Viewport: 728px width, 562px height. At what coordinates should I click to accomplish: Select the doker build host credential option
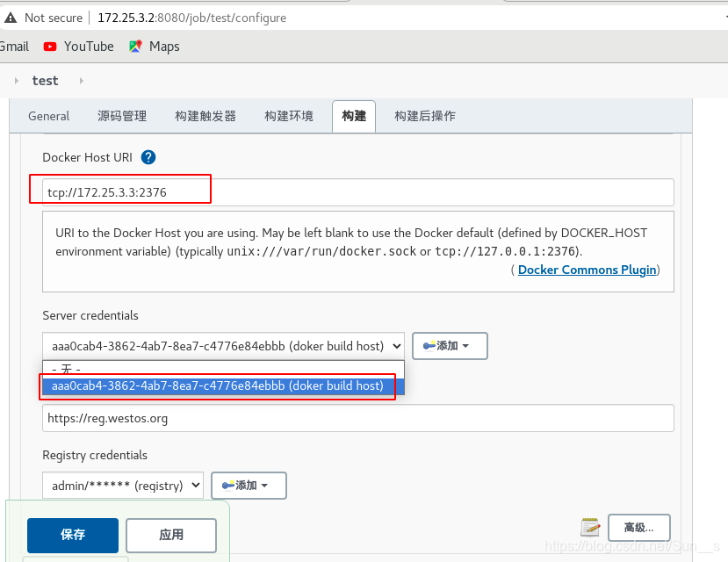pyautogui.click(x=223, y=386)
